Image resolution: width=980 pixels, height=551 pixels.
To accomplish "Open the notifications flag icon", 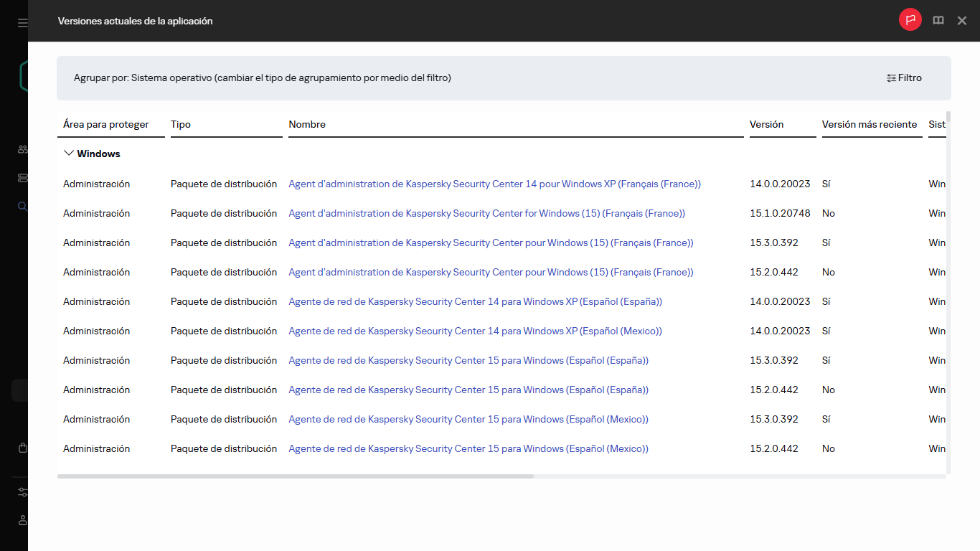I will 910,19.
